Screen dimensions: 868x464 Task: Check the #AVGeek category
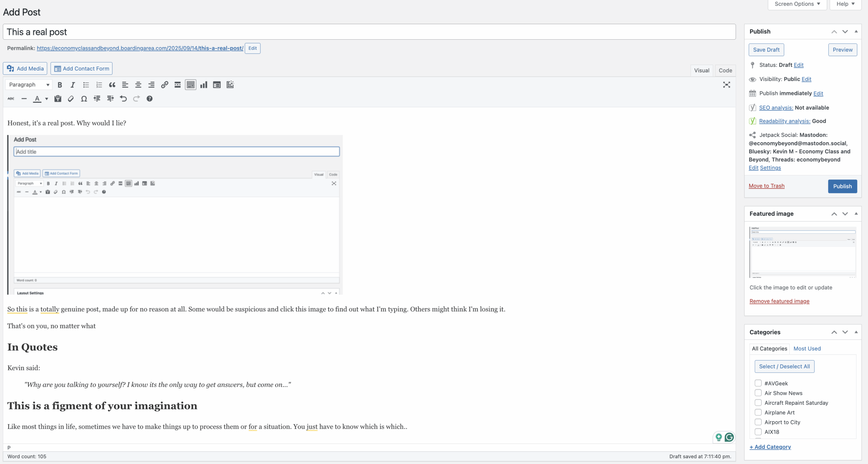(x=758, y=383)
